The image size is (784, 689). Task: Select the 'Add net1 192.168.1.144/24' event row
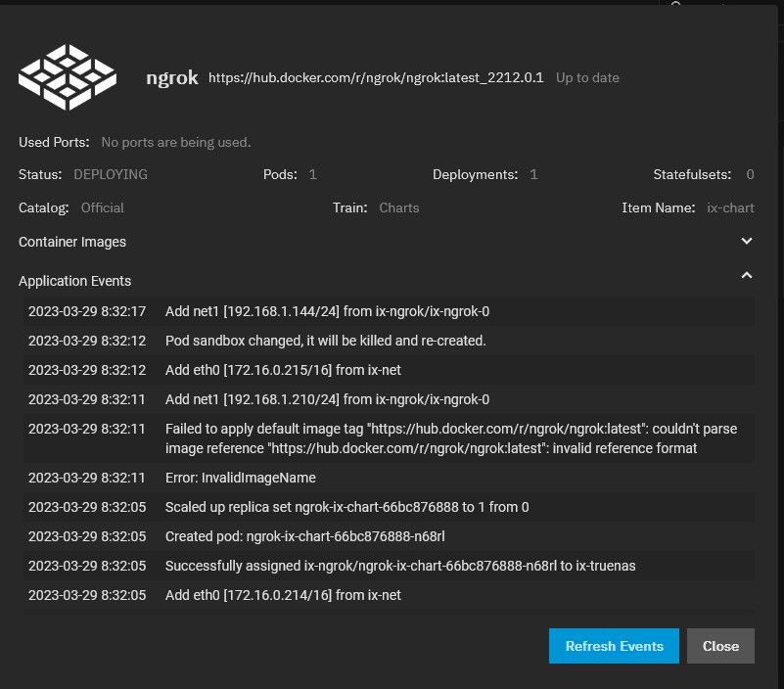[389, 311]
